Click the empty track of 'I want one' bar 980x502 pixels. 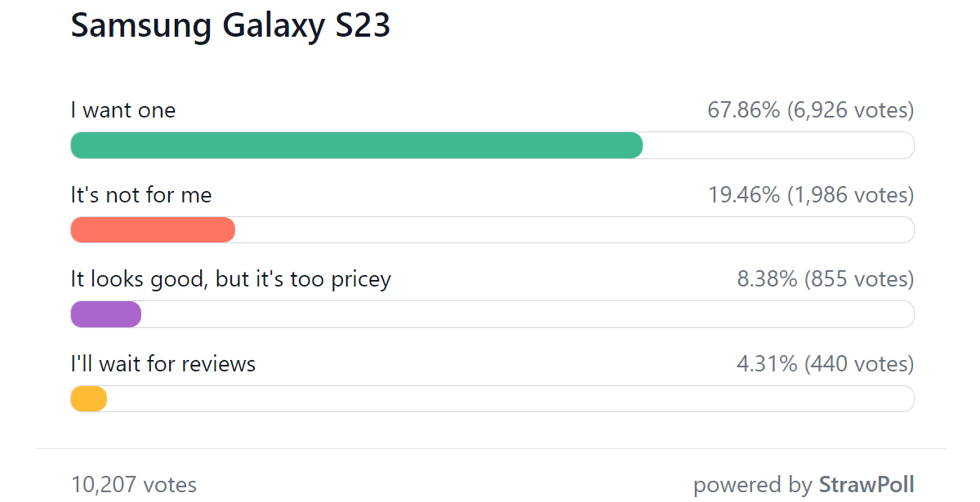pyautogui.click(x=779, y=145)
